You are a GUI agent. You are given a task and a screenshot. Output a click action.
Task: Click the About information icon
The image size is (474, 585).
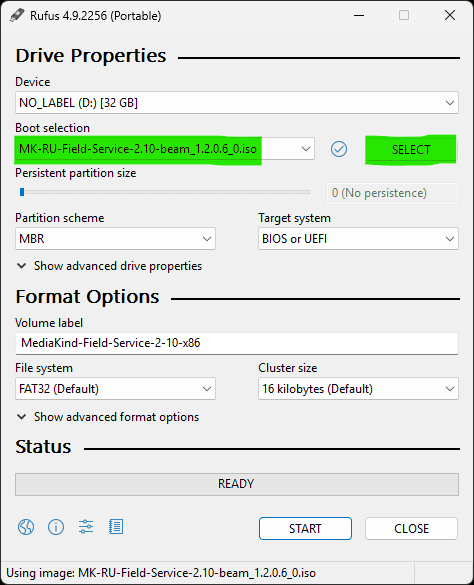click(x=56, y=527)
